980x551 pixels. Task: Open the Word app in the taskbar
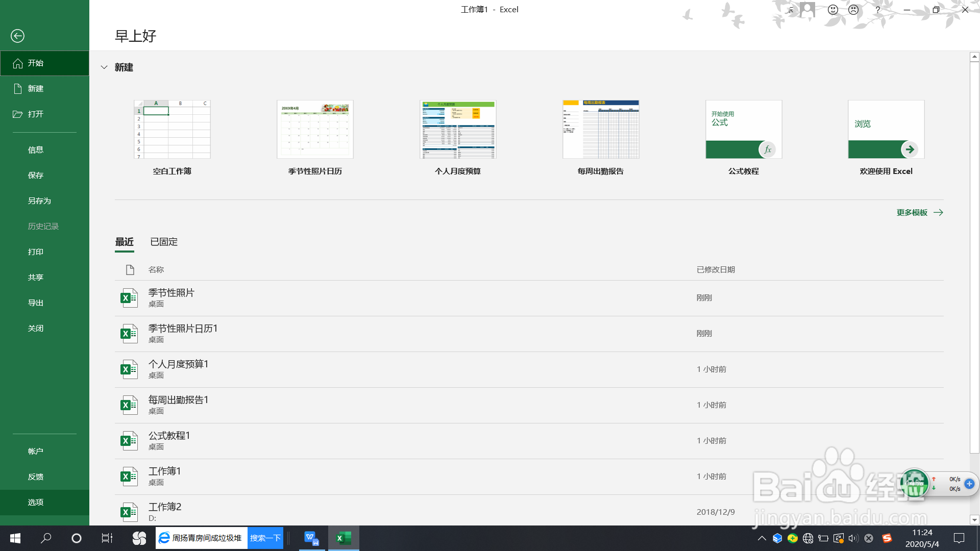[x=311, y=538]
